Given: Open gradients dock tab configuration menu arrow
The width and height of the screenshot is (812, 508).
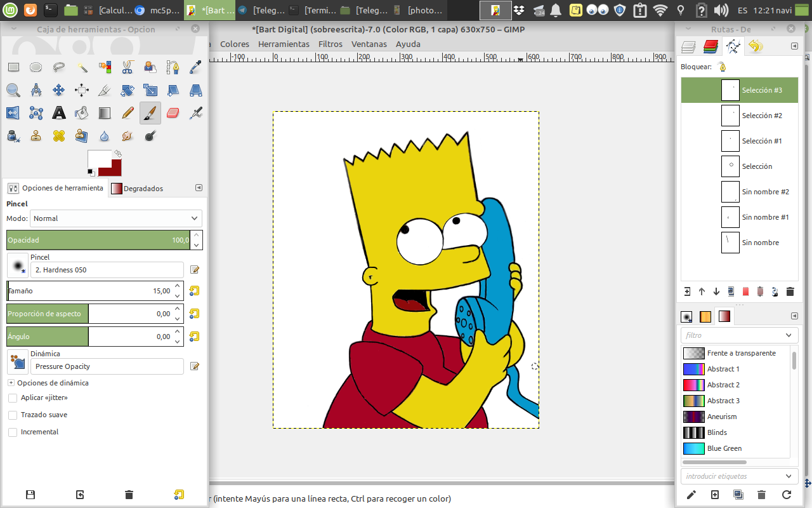Looking at the screenshot, I should (794, 316).
